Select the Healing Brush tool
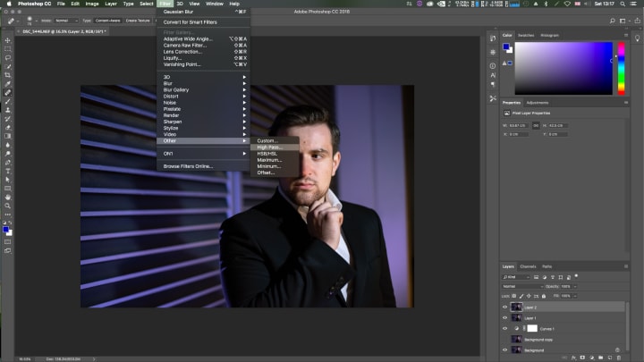 coord(8,92)
